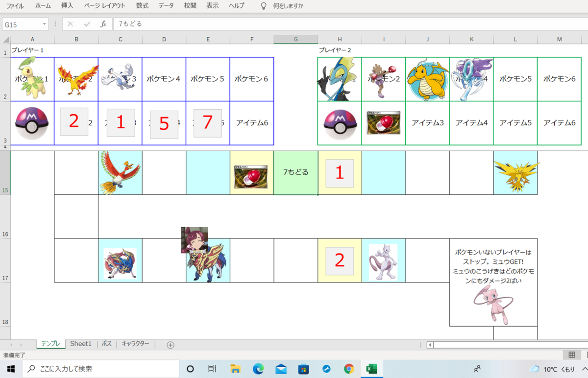Click the red 2 card on row 17
588x378 pixels.
[x=340, y=260]
